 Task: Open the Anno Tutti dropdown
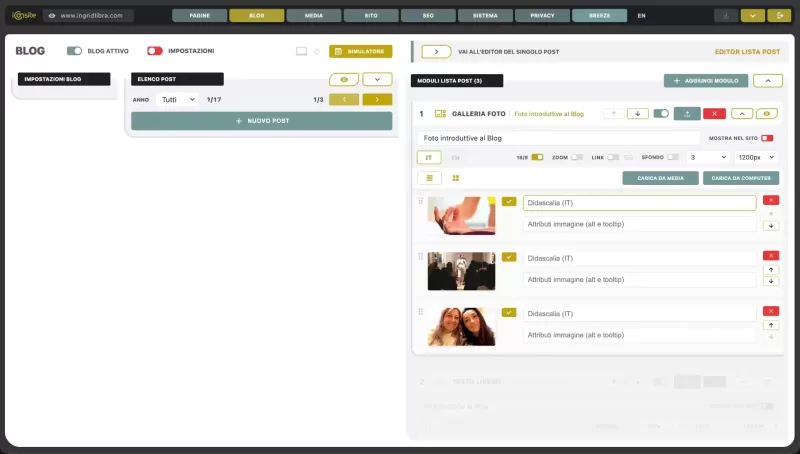178,99
